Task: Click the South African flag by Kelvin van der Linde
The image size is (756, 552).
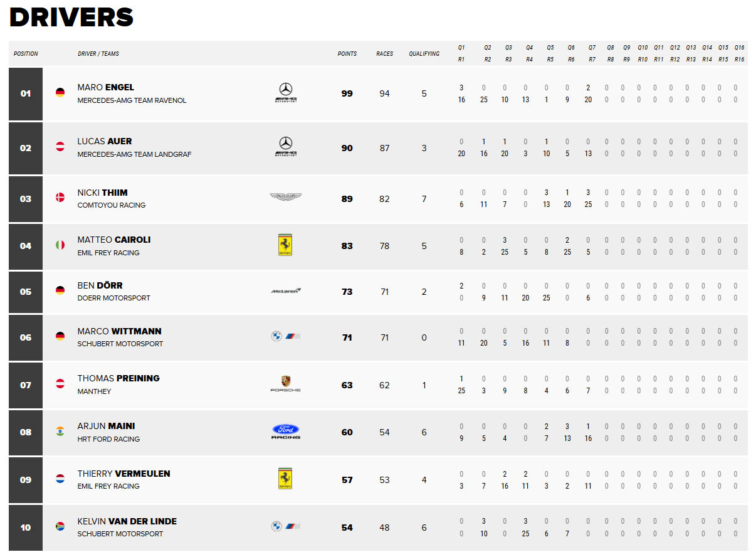Action: (x=60, y=527)
